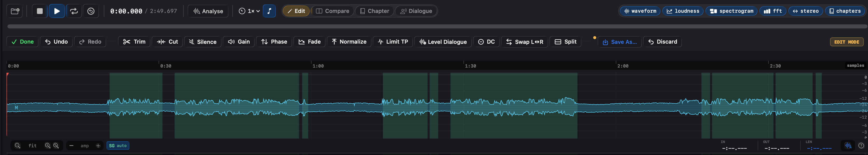This screenshot has width=868, height=155.
Task: Click the 0:30 timeline ruler mark
Action: [165, 66]
